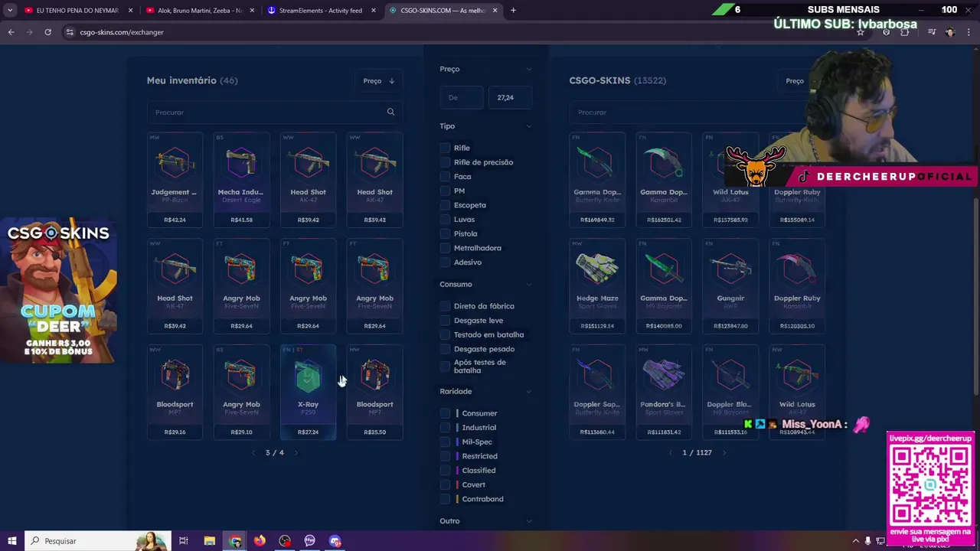The image size is (980, 551).
Task: Switch to StreamElements Activity feed tab
Action: (x=322, y=11)
